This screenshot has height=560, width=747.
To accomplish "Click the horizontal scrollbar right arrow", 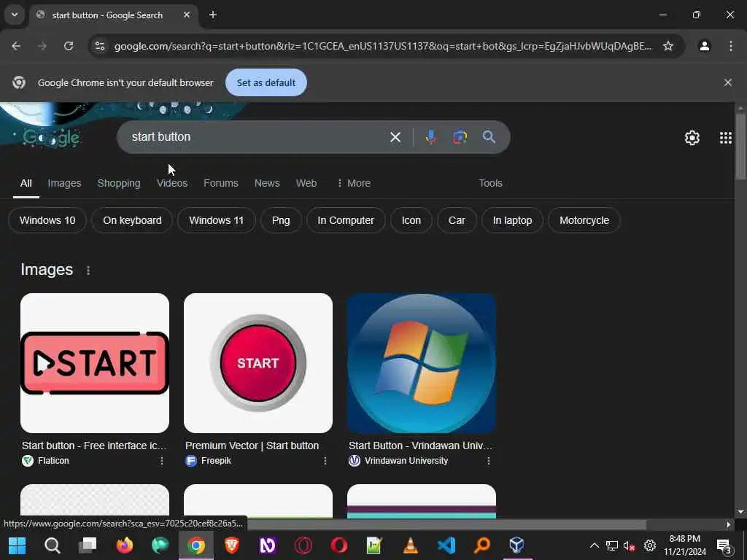I will 728,525.
